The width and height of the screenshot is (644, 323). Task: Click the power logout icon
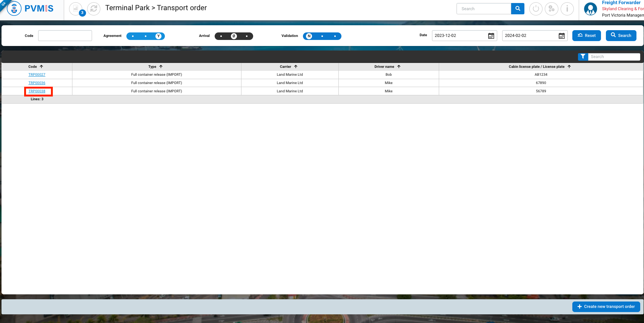click(x=536, y=9)
